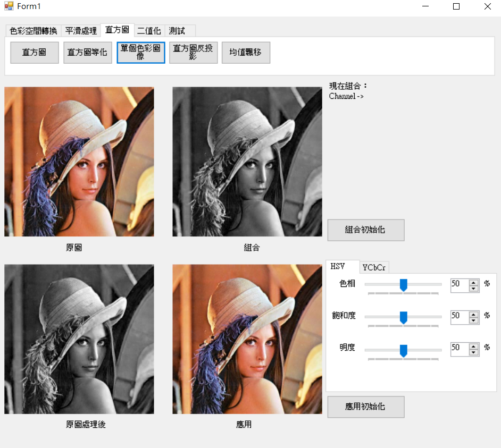The image size is (501, 448).
Task: Select the 直方圖 tab
Action: pos(117,30)
